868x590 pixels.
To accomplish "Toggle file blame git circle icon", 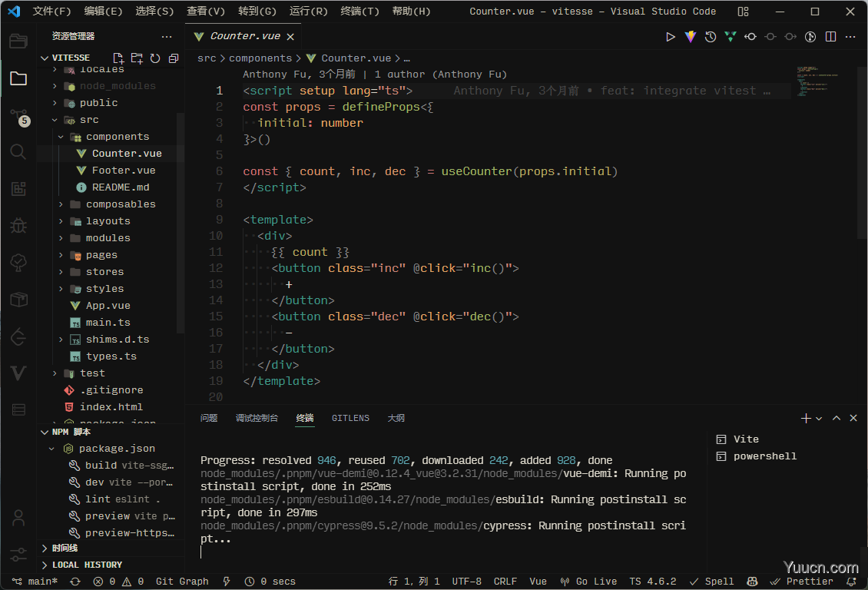I will (x=810, y=37).
